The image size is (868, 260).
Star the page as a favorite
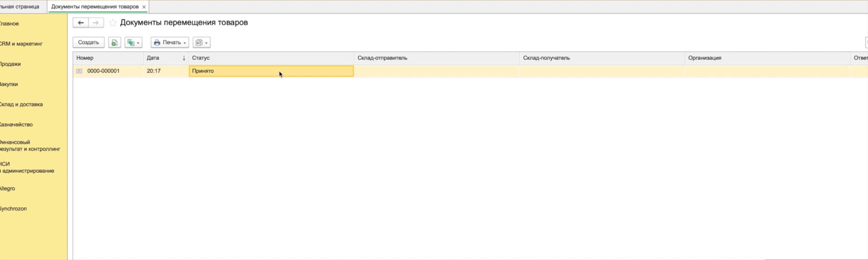pos(113,23)
